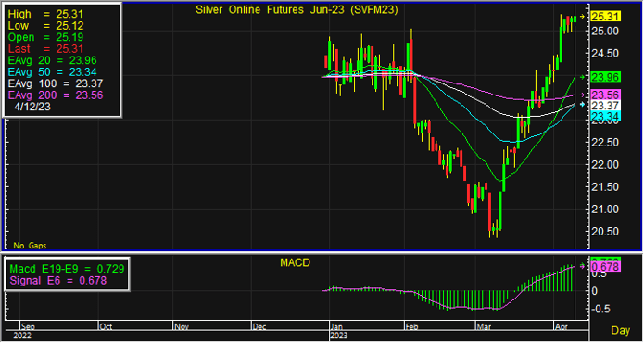Click the 21.50 price axis label
This screenshot has width=644, height=343.
(606, 187)
